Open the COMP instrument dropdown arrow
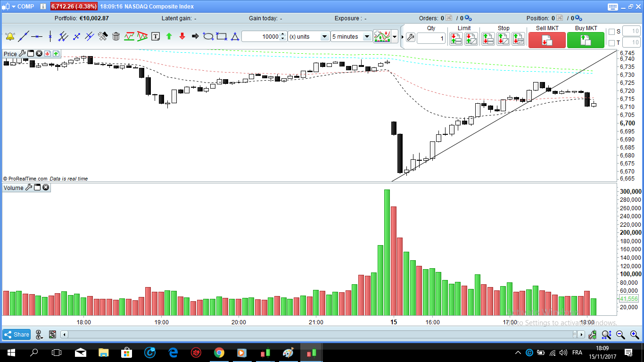This screenshot has width=644, height=362. pyautogui.click(x=14, y=7)
